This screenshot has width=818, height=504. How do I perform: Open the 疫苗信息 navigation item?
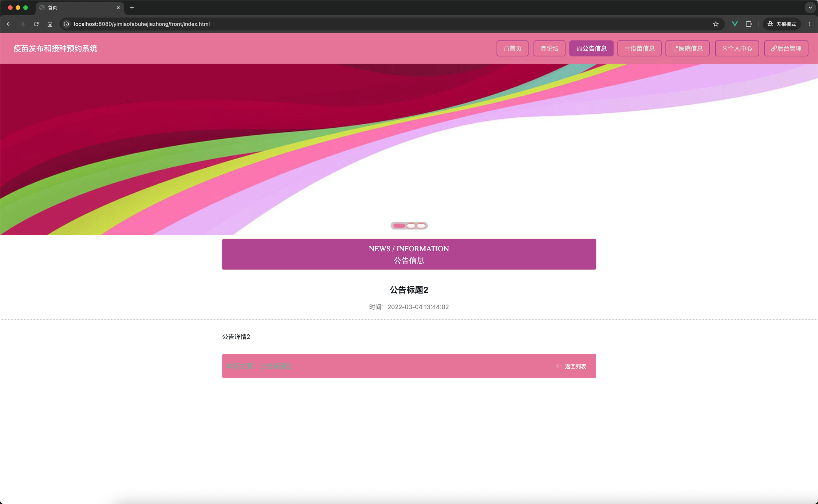point(640,48)
